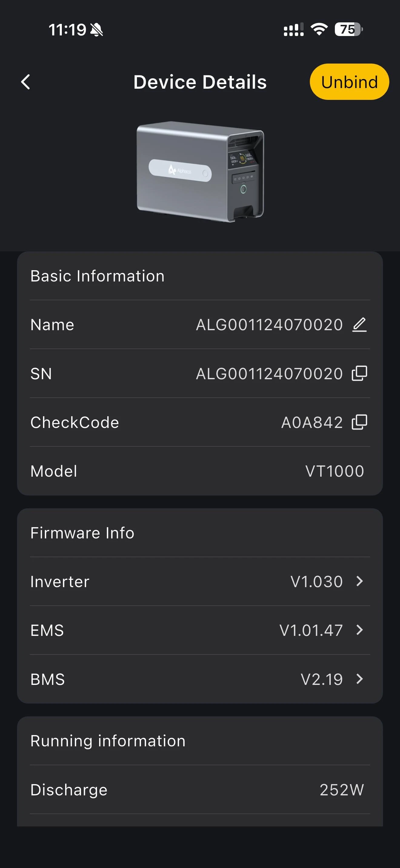
Task: Tap the device product image
Action: (x=200, y=172)
